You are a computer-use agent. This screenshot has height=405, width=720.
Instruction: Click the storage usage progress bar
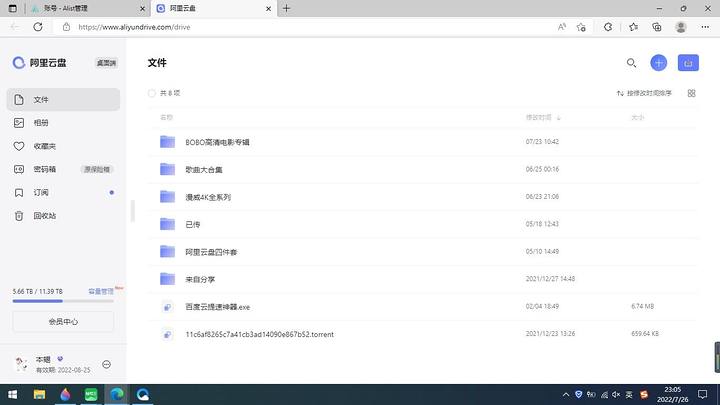63,301
